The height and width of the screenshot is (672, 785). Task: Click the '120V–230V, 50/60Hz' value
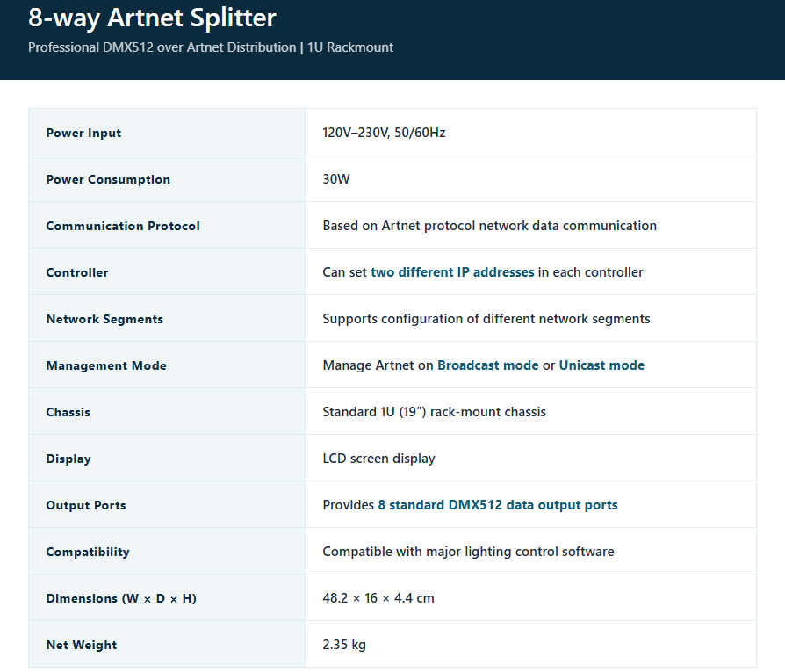(x=384, y=132)
